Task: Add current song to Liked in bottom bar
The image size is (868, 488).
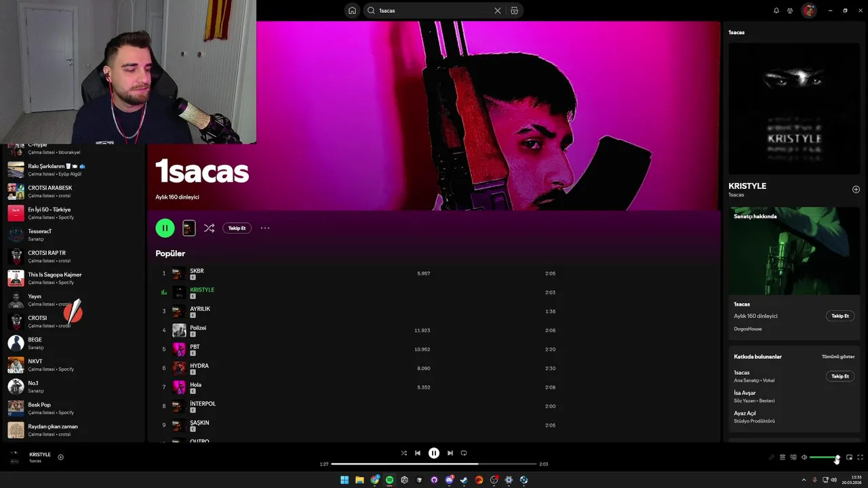Action: pyautogui.click(x=60, y=457)
